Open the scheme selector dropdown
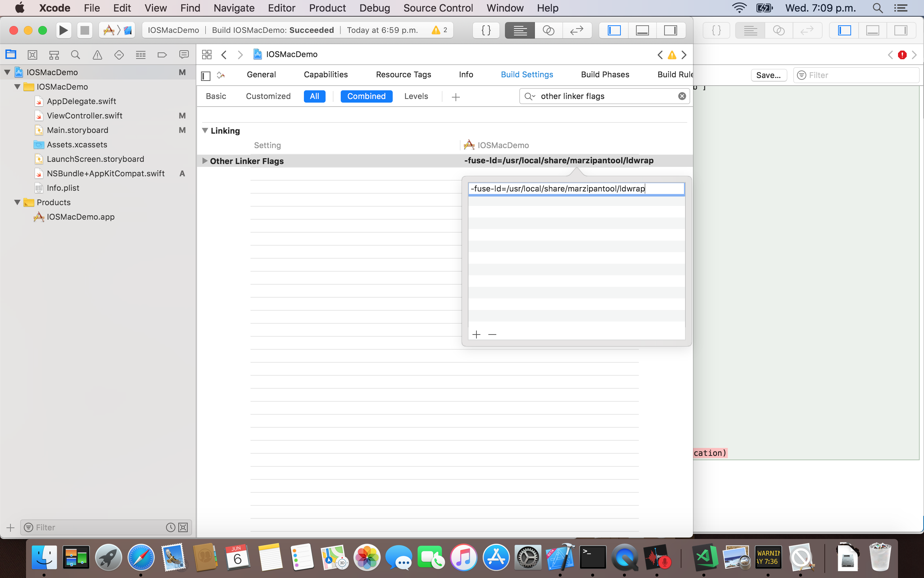 click(117, 30)
